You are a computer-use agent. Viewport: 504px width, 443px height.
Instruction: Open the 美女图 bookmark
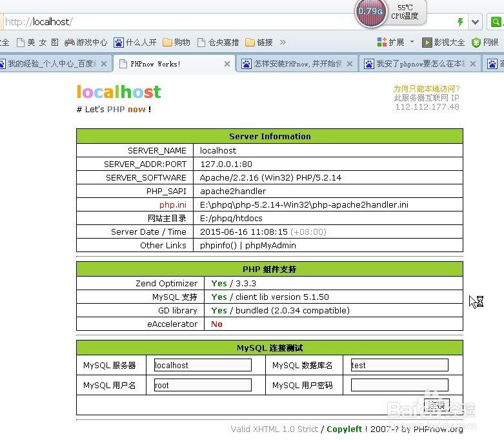38,43
